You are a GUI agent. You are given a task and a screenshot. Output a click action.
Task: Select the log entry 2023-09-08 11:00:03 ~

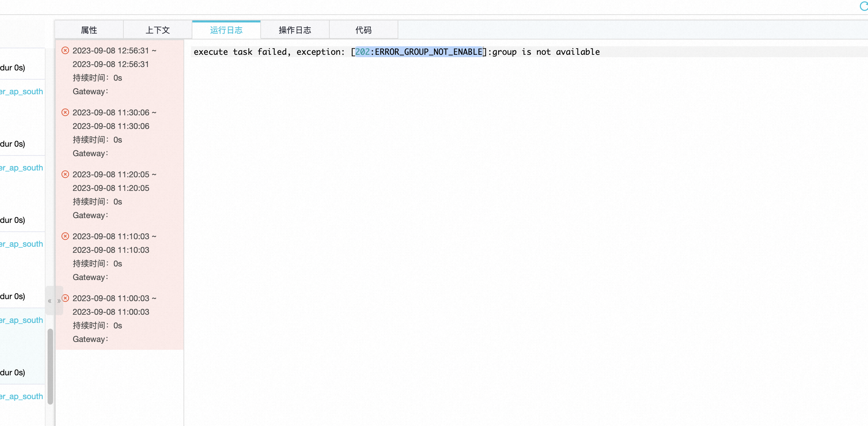115,298
